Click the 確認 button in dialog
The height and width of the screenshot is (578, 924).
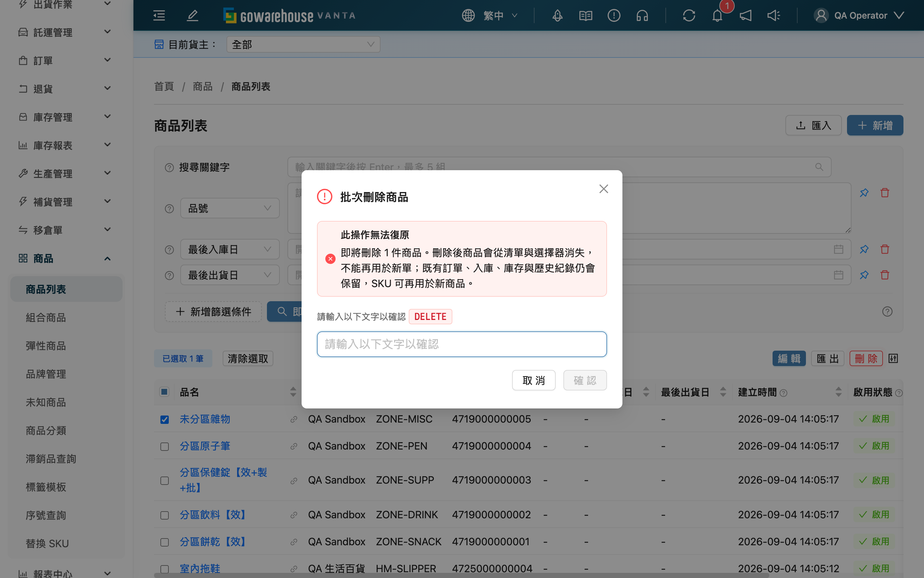[585, 381]
